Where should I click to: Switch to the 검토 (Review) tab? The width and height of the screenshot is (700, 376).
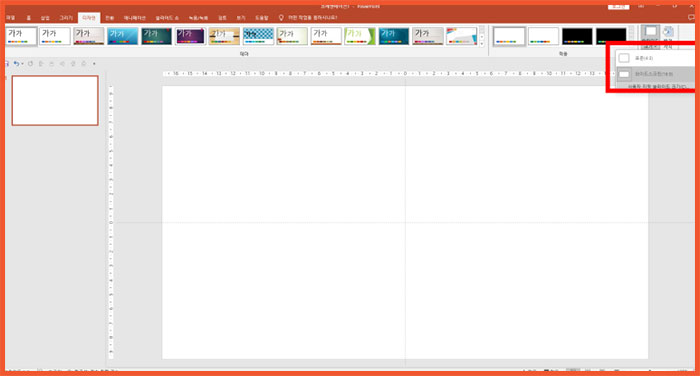222,18
